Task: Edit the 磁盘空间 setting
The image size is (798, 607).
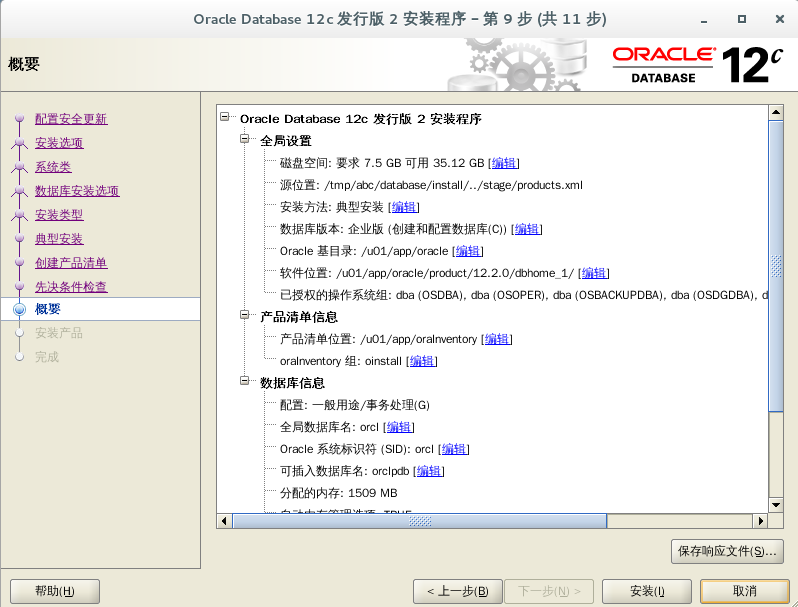Action: 504,163
